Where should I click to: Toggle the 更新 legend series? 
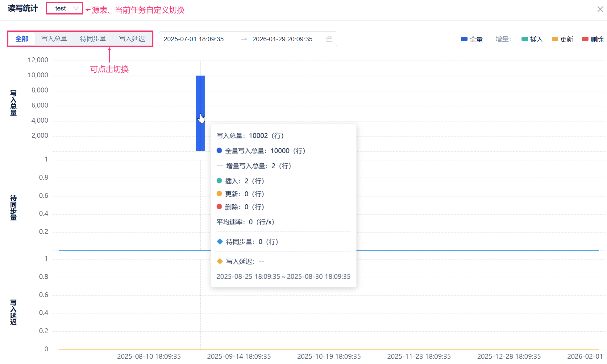pyautogui.click(x=567, y=39)
